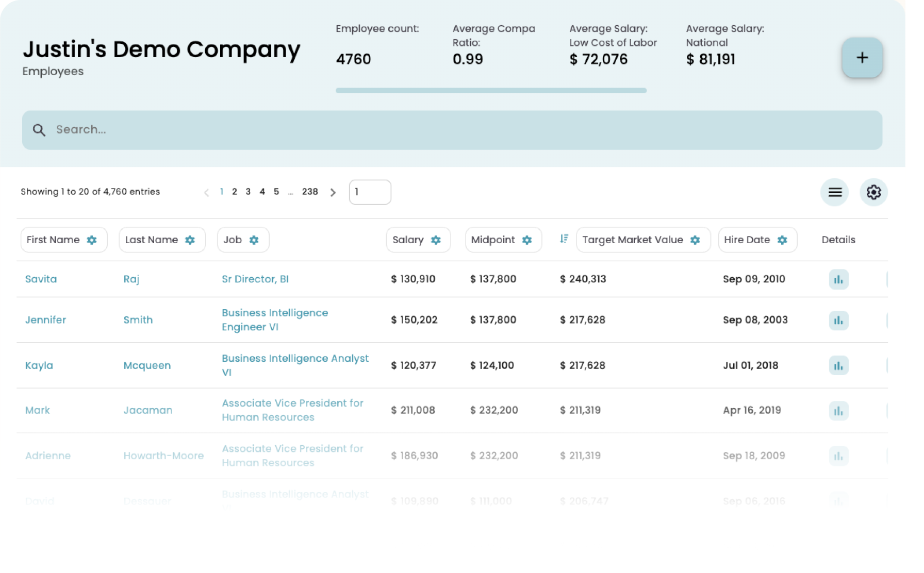Click the horizontal progress bar under statistics
This screenshot has width=924, height=573.
[490, 91]
